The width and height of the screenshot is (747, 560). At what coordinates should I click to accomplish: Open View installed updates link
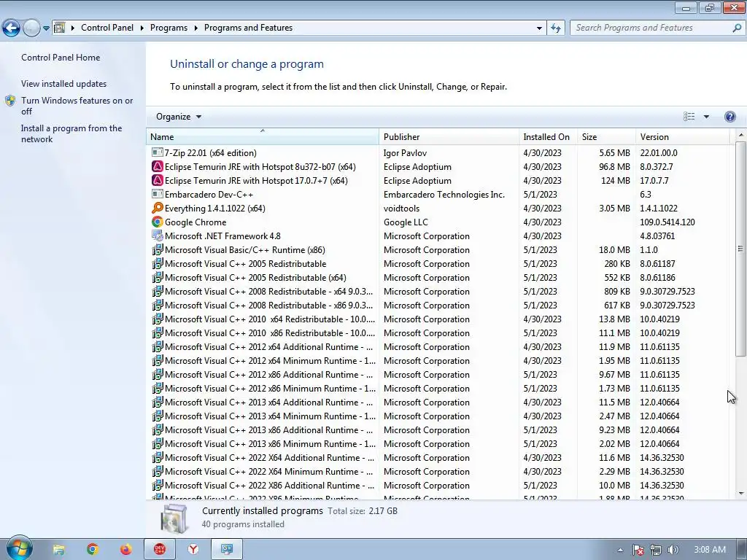click(x=64, y=83)
